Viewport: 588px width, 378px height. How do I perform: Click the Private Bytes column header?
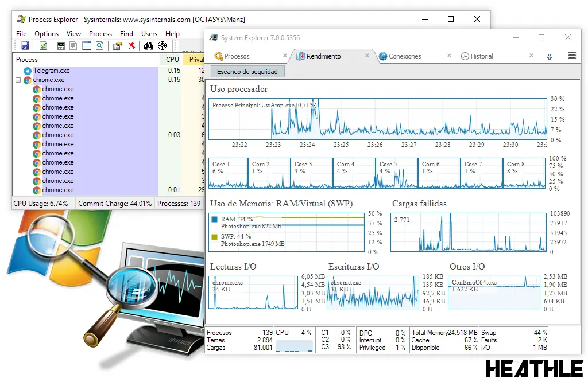click(x=193, y=60)
